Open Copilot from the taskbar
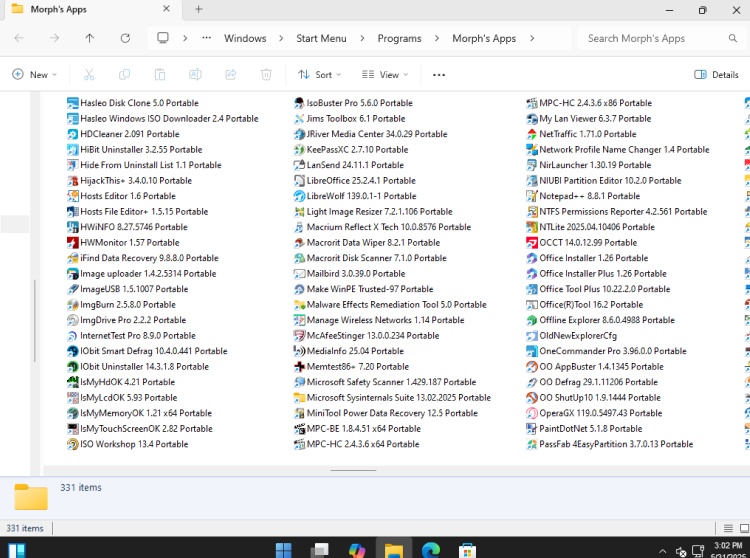The image size is (750, 558). point(357,550)
